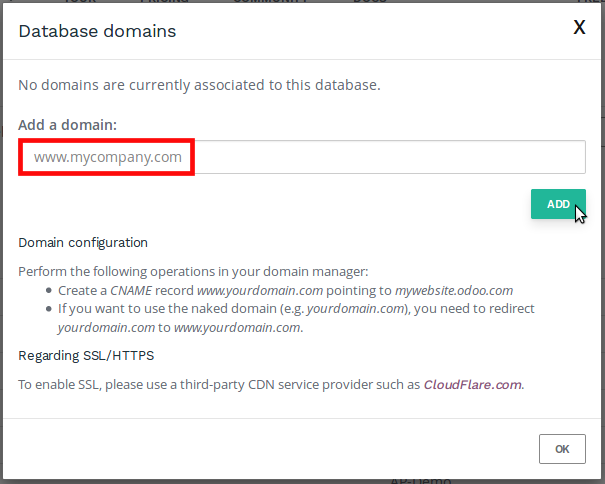Click the "Add a domain:" label
Viewport: 605px width, 484px height.
[68, 125]
